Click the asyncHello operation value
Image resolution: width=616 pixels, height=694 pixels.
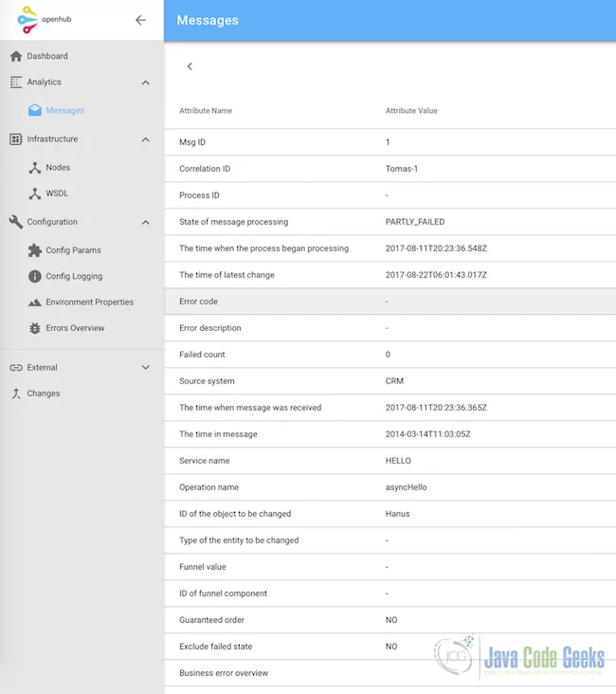(x=407, y=487)
